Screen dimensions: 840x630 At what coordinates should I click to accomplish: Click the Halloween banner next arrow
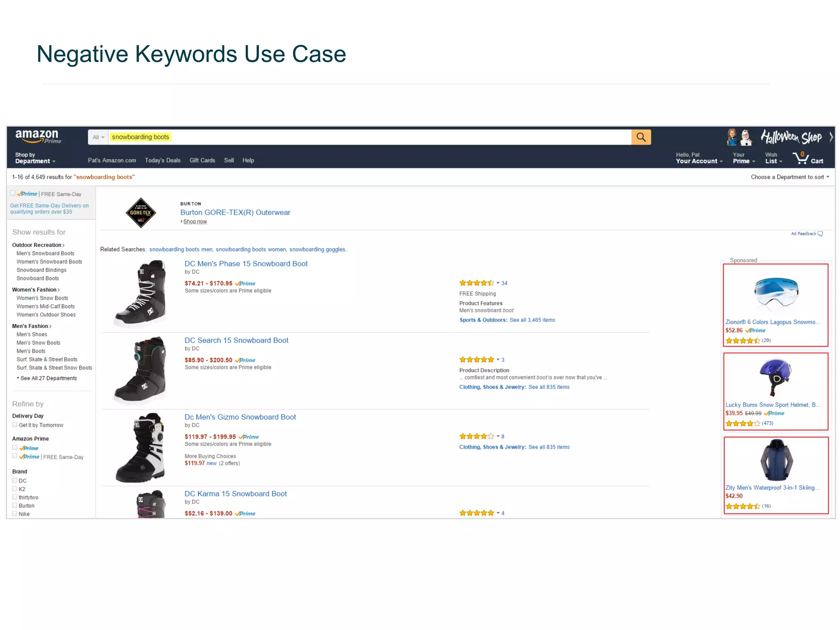831,137
